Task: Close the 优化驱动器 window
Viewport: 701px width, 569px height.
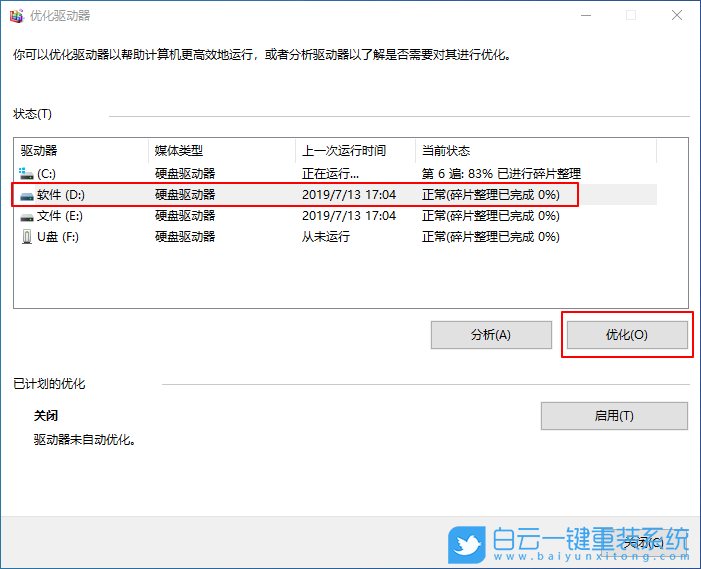Action: [677, 16]
